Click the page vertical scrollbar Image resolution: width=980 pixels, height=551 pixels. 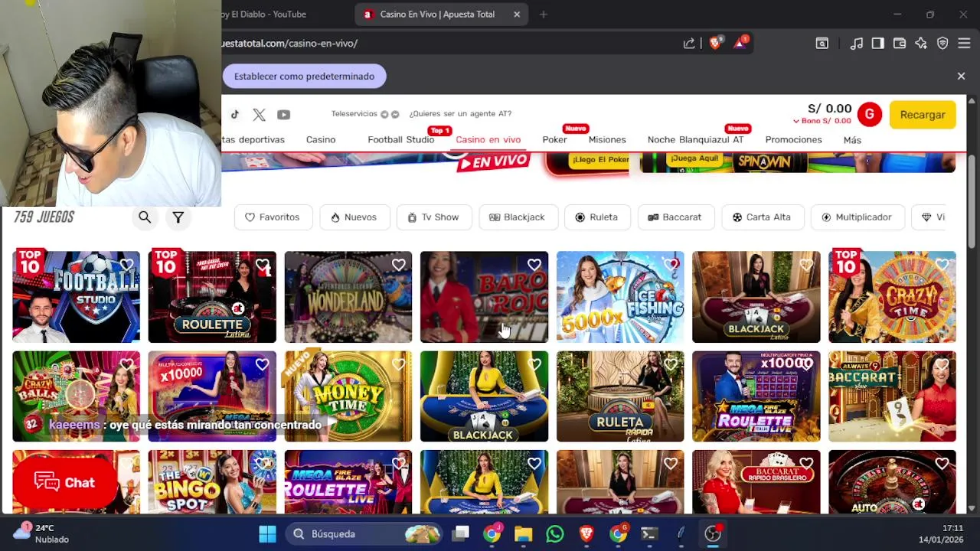point(972,201)
